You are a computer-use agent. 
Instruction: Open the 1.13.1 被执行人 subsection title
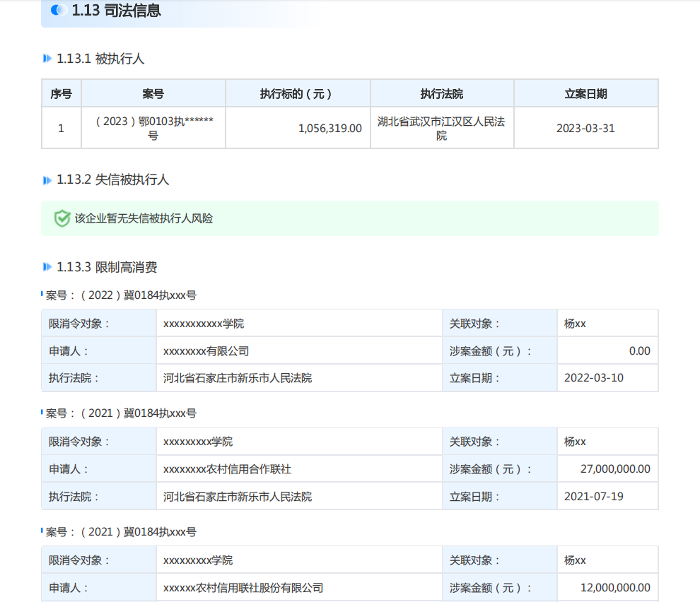[x=100, y=59]
